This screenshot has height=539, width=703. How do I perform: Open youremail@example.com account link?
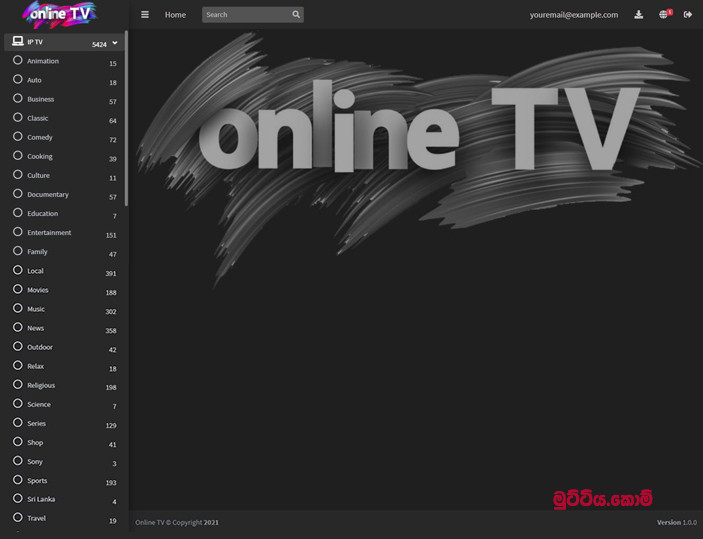pyautogui.click(x=574, y=15)
